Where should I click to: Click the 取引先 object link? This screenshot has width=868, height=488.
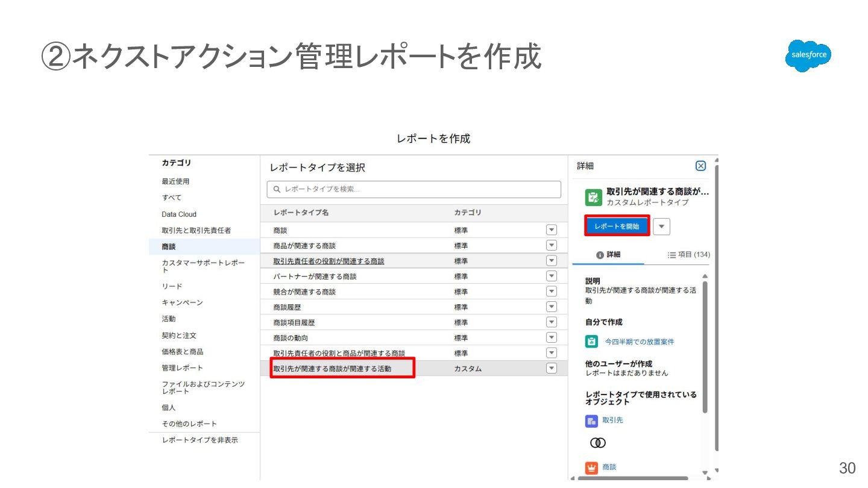point(612,421)
